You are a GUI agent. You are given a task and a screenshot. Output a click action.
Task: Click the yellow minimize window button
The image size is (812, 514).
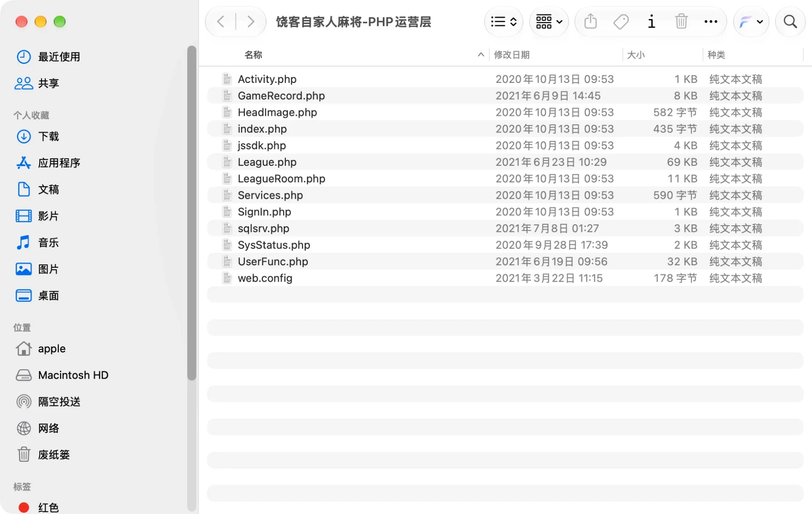click(x=41, y=22)
